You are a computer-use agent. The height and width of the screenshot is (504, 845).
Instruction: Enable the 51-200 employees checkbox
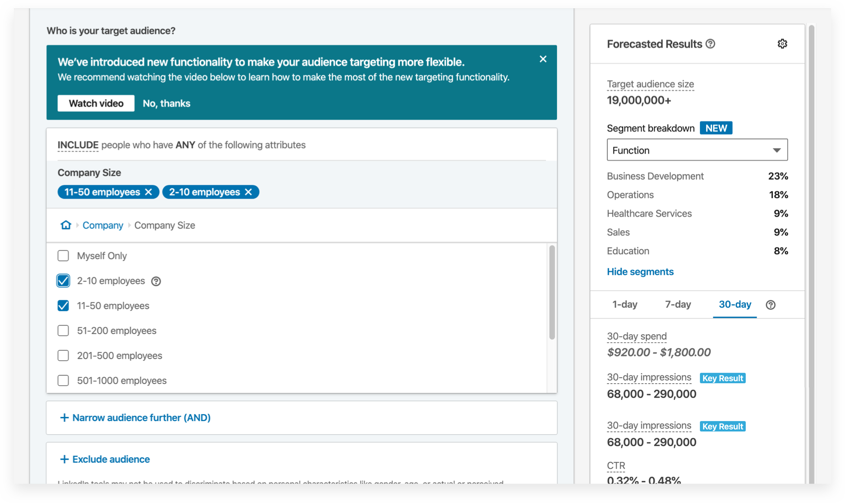pos(63,331)
